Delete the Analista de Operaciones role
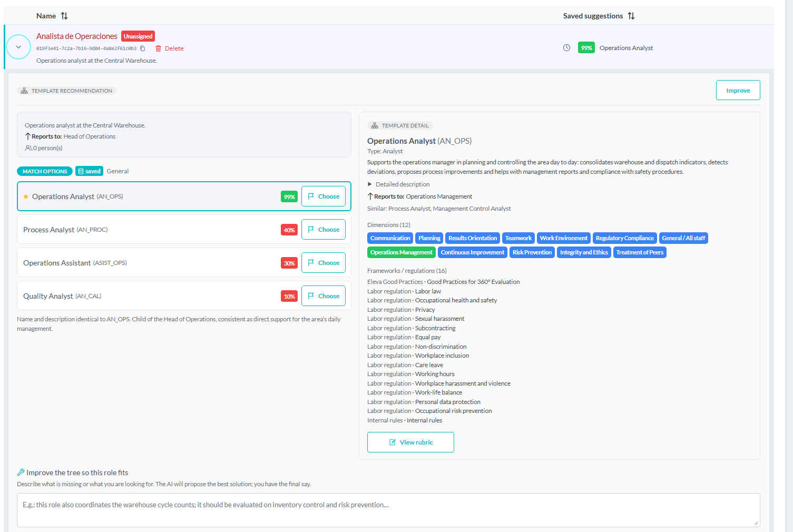 169,48
